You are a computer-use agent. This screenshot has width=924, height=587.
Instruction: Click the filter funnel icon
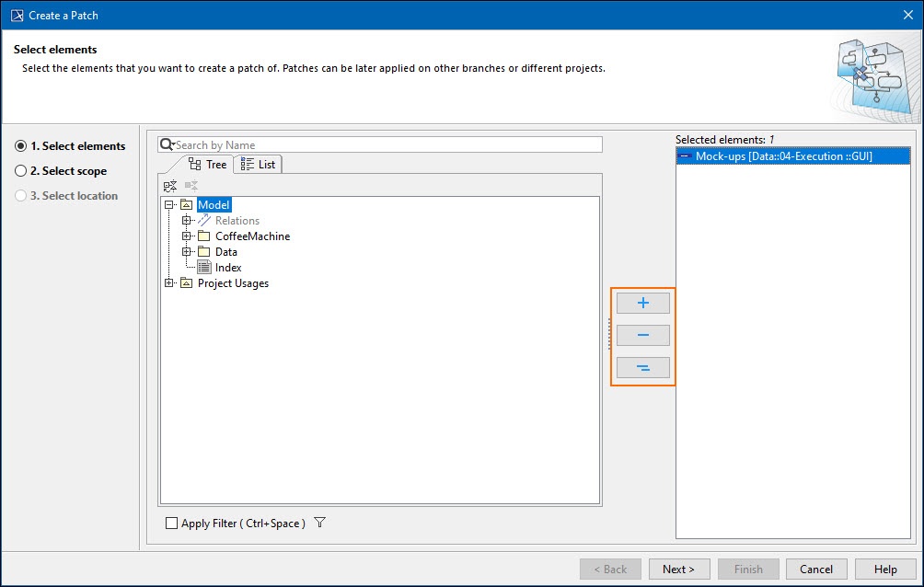tap(319, 523)
